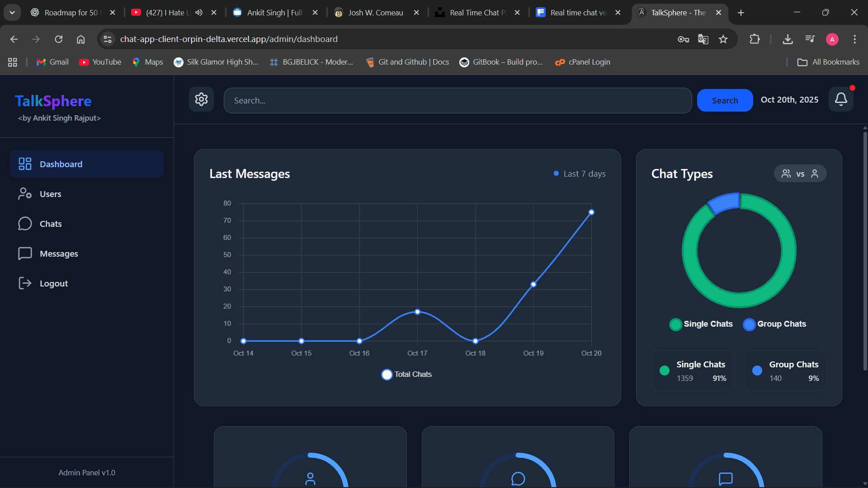The image size is (868, 488).
Task: Click the Logout icon
Action: pos(25,283)
